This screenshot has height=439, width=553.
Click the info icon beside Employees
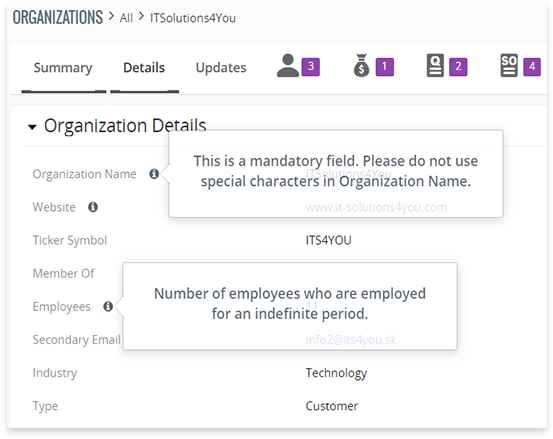(108, 306)
